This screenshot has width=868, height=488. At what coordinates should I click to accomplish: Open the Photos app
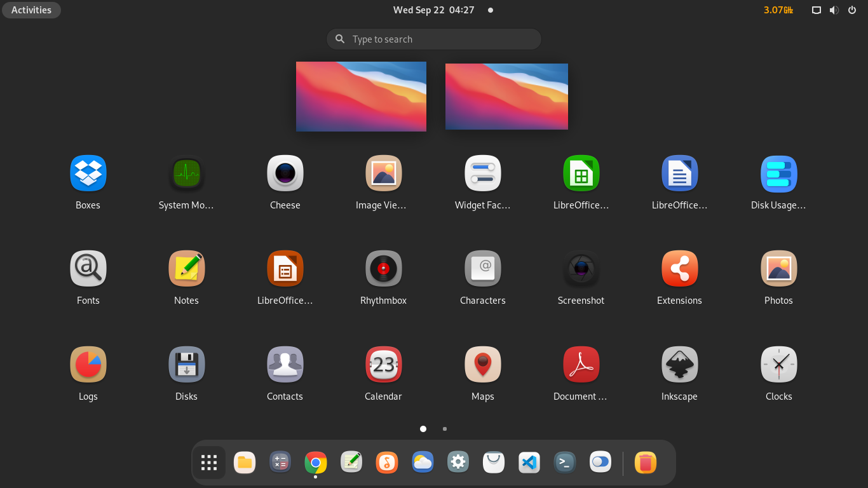(778, 269)
